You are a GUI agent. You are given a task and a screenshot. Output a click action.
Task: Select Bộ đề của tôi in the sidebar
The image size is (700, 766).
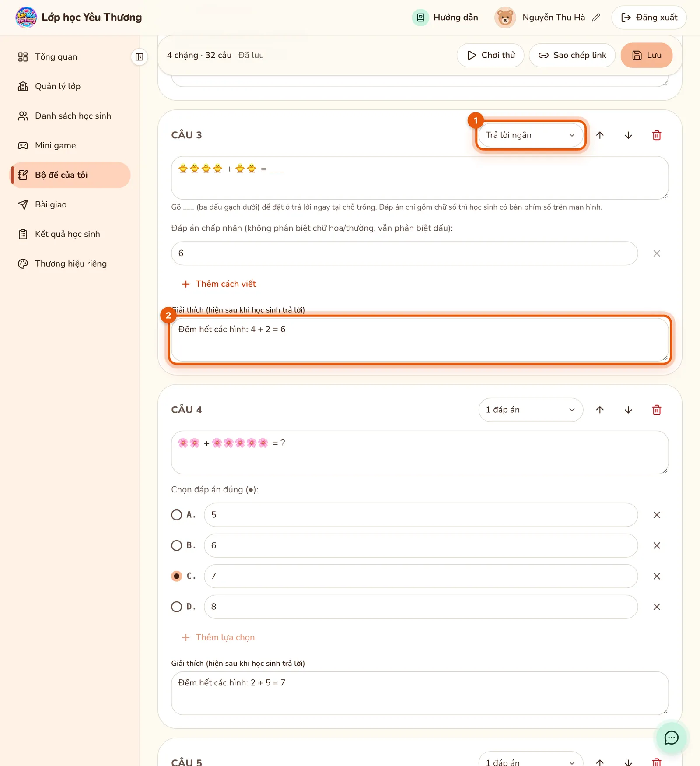coord(70,175)
